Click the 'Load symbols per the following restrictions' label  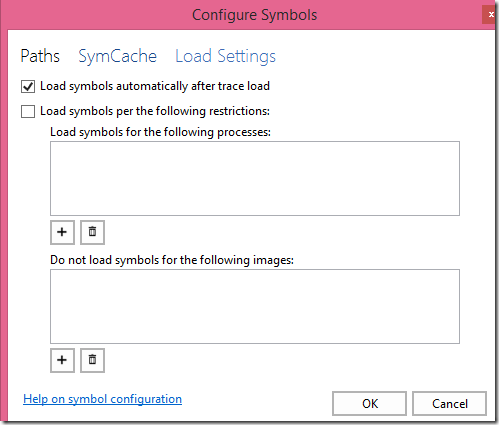[155, 111]
